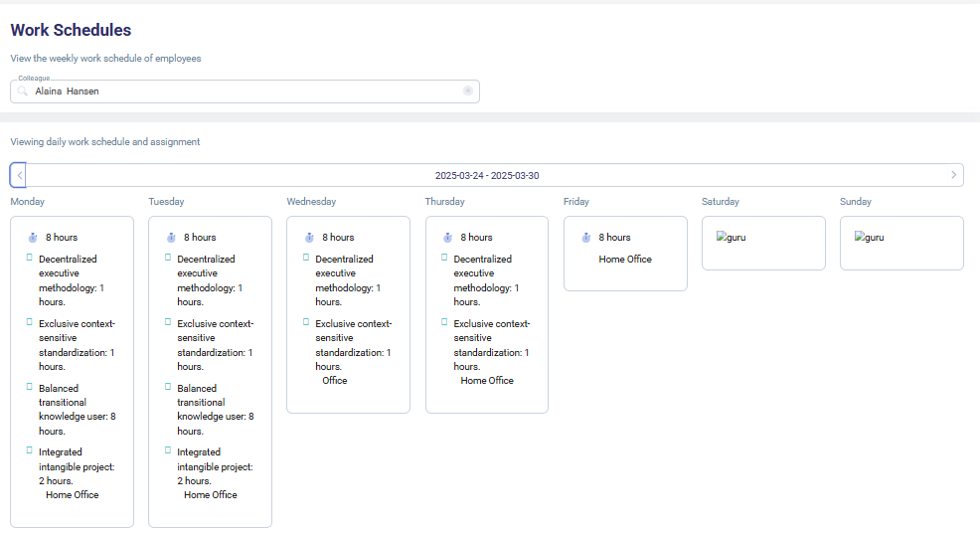The image size is (980, 535).
Task: Click Monday's 8 hours clock icon
Action: click(x=32, y=238)
